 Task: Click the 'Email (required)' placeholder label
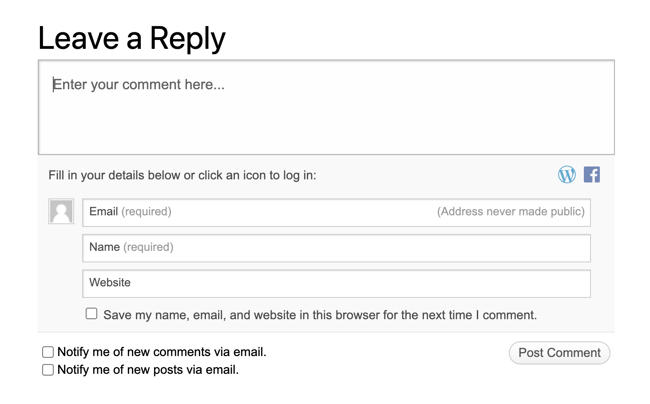point(130,212)
